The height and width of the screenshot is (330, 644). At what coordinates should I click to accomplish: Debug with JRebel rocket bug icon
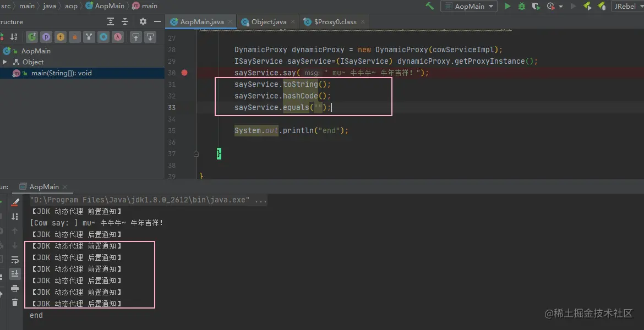pos(602,6)
